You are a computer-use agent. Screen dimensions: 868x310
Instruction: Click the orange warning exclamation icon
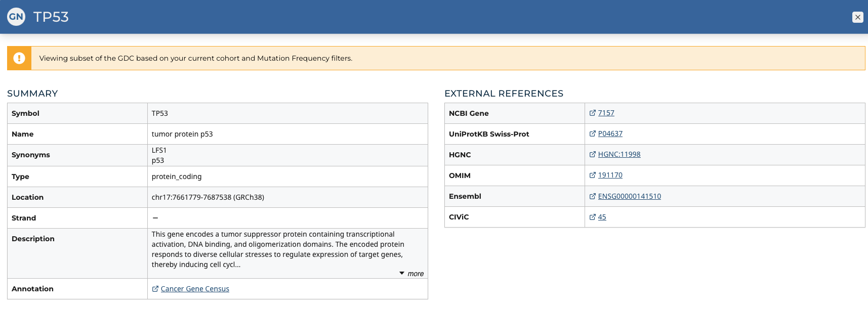point(19,58)
